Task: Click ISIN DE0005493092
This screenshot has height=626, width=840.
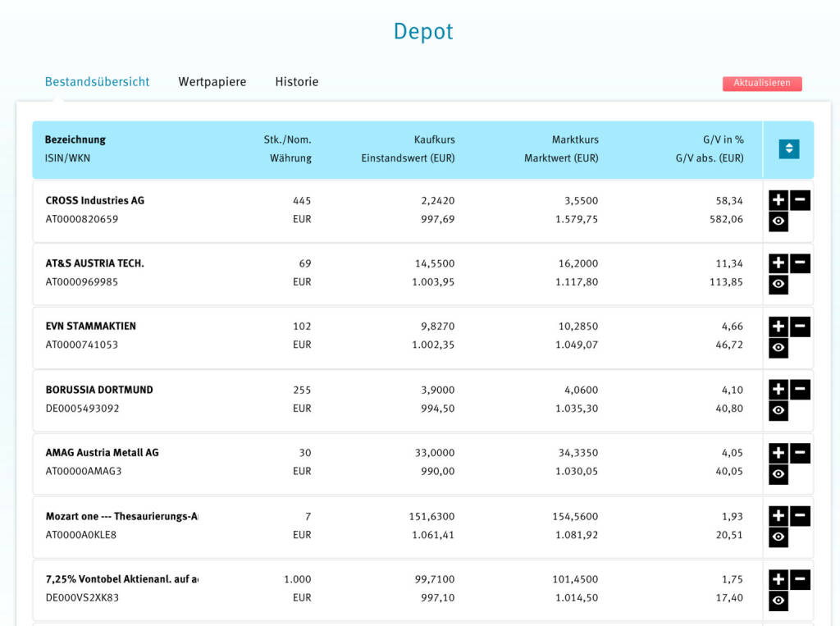Action: (x=82, y=408)
